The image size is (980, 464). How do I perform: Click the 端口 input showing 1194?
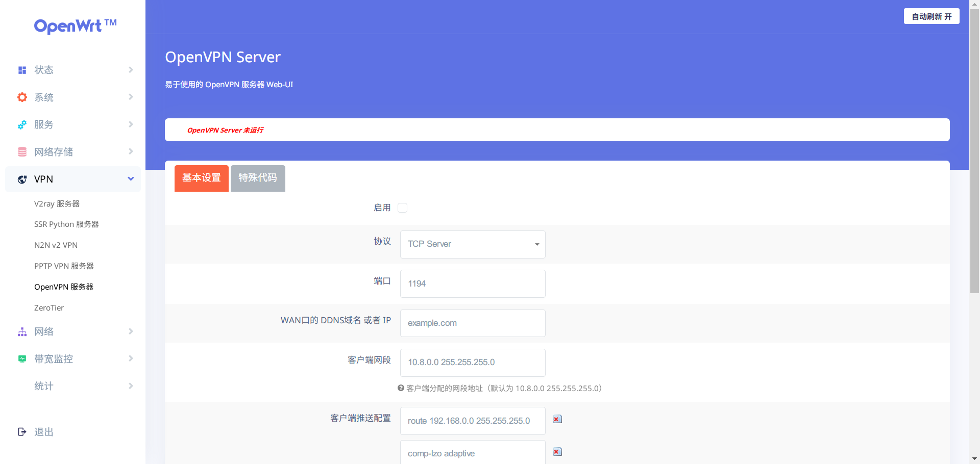(472, 283)
